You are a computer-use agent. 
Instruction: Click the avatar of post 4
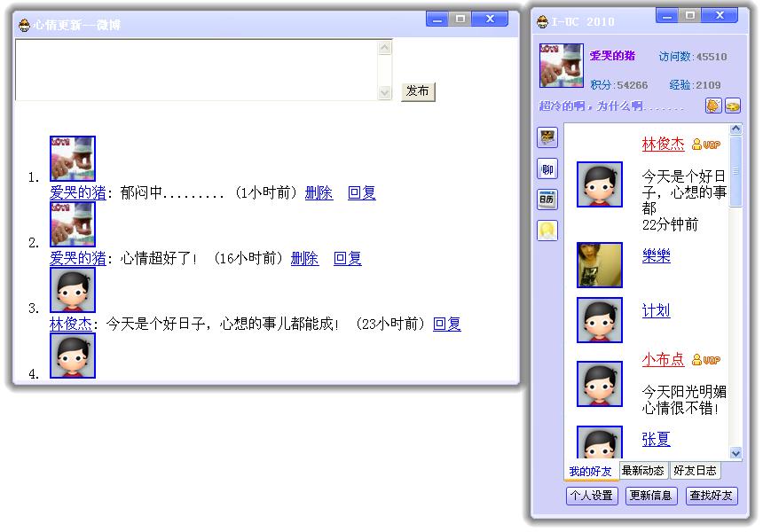(73, 356)
